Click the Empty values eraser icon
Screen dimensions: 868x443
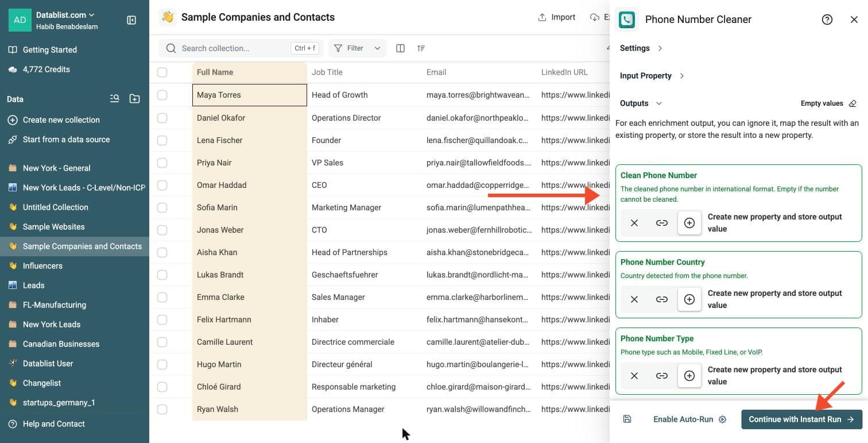pyautogui.click(x=852, y=103)
